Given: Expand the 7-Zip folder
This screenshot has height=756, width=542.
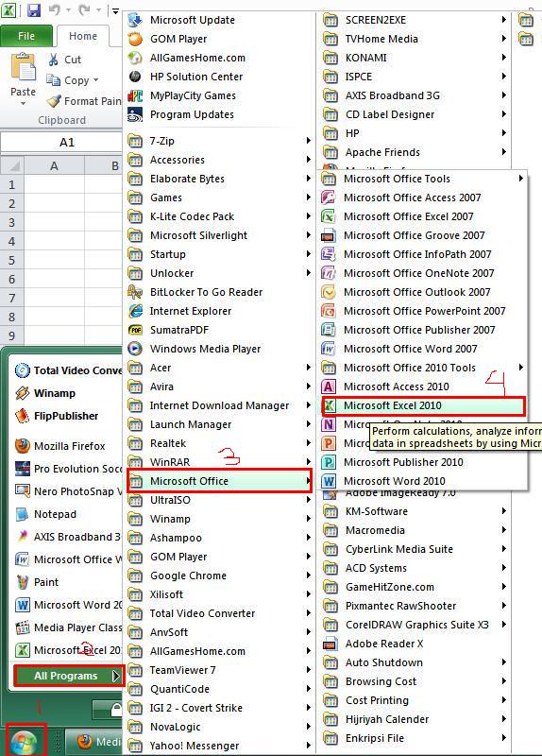Looking at the screenshot, I should [x=220, y=141].
